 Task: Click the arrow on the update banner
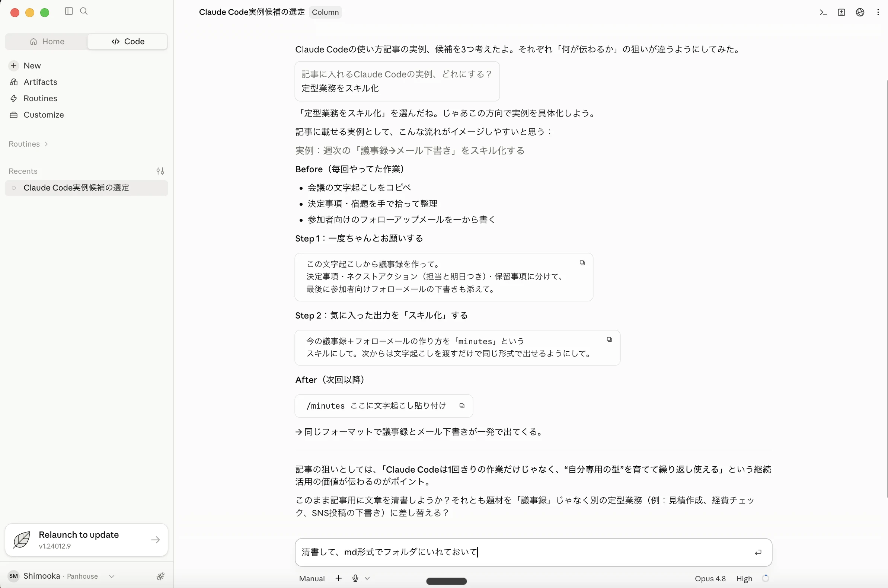point(155,540)
